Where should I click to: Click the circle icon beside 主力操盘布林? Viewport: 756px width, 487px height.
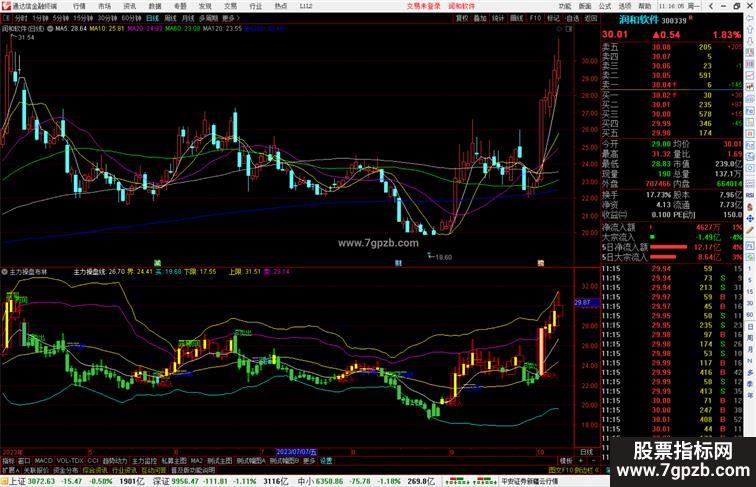point(4,272)
